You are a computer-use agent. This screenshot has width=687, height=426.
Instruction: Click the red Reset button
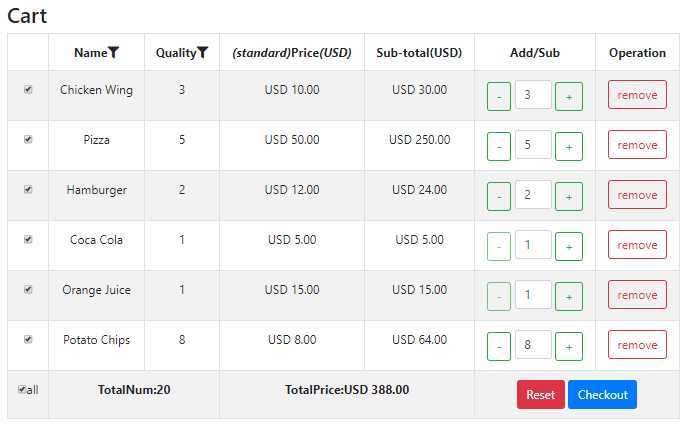pyautogui.click(x=541, y=394)
